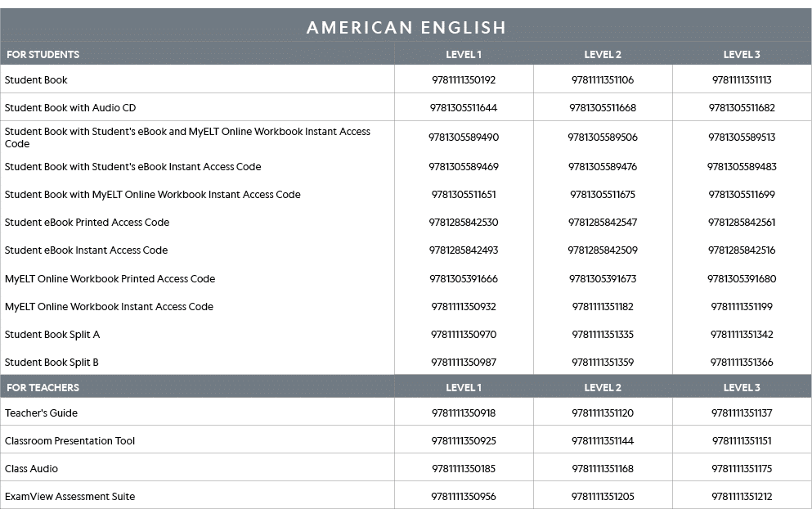Image resolution: width=812 pixels, height=532 pixels.
Task: Click the ExamView Assessment Suite label
Action: tap(70, 497)
